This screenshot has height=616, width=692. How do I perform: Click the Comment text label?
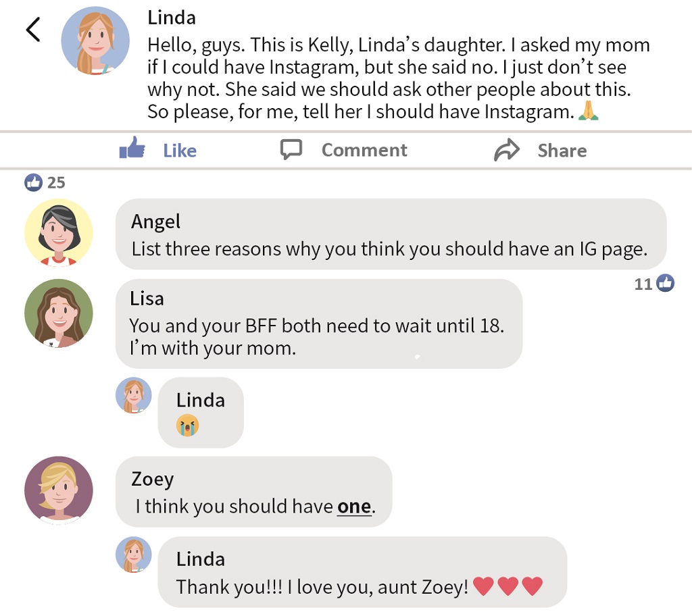364,150
